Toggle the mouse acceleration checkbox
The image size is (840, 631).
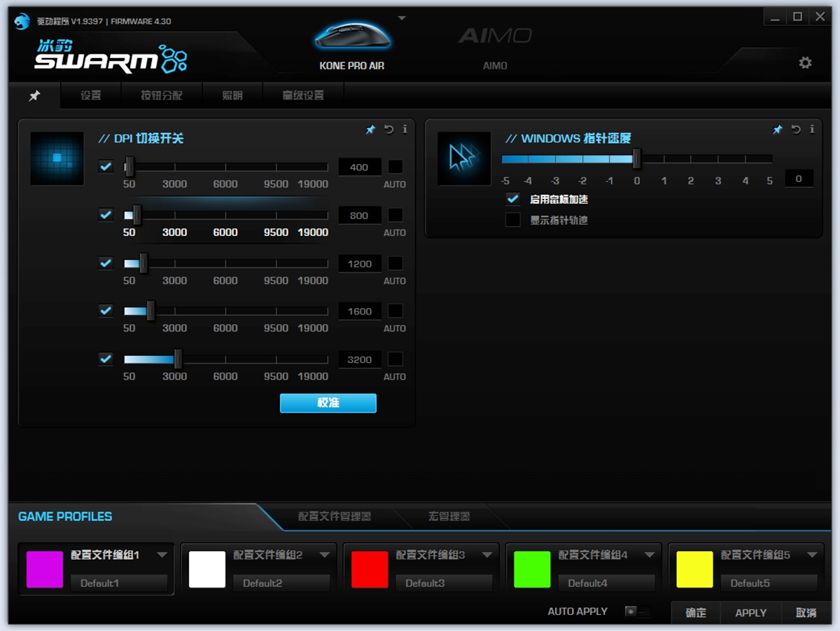(x=513, y=199)
